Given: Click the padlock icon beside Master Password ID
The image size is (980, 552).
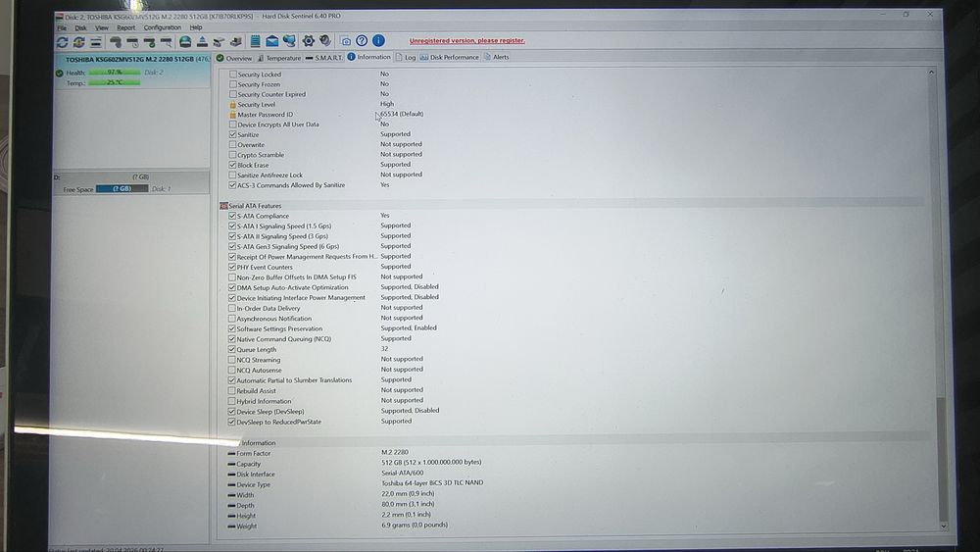Looking at the screenshot, I should click(x=232, y=115).
